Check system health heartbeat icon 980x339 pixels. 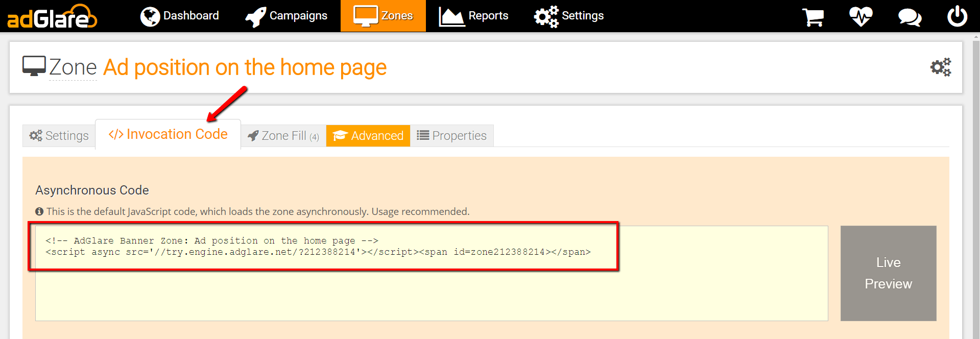point(861,16)
